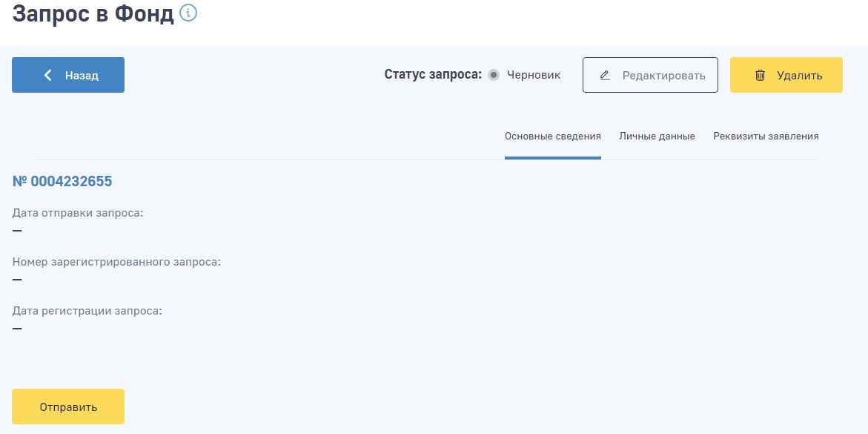868x434 pixels.
Task: Click the Дата регистрации запроса label
Action: point(87,311)
